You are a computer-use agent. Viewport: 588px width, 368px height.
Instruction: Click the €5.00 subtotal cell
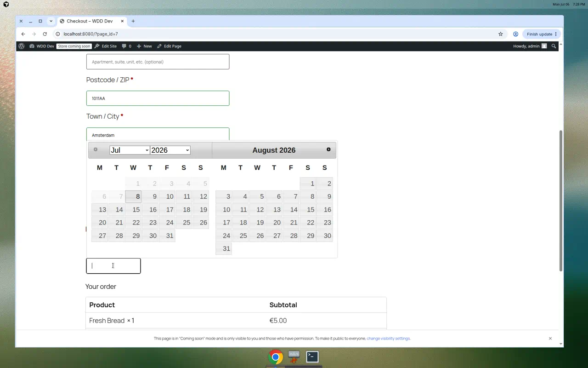278,321
